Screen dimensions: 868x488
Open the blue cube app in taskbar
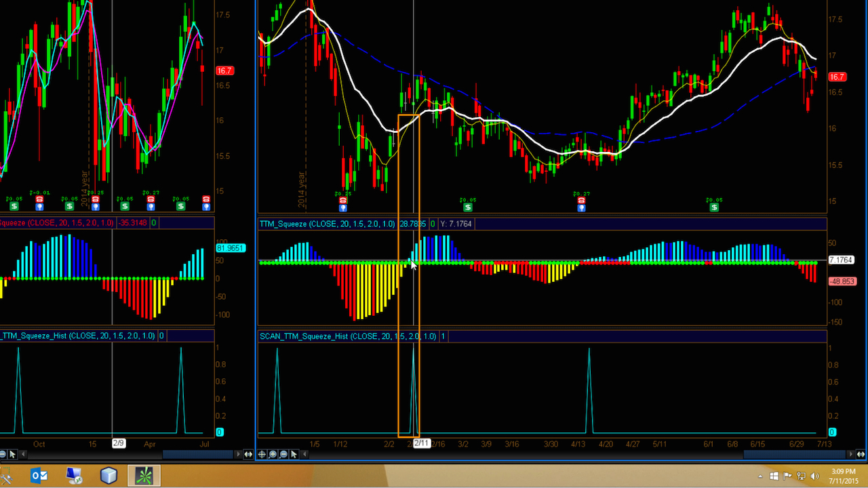coord(108,476)
